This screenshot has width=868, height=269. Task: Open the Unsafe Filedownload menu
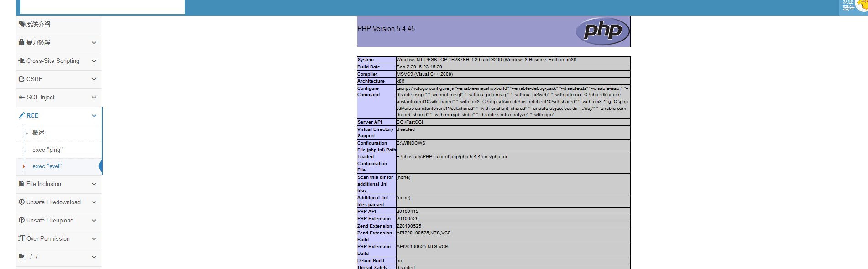coord(59,202)
